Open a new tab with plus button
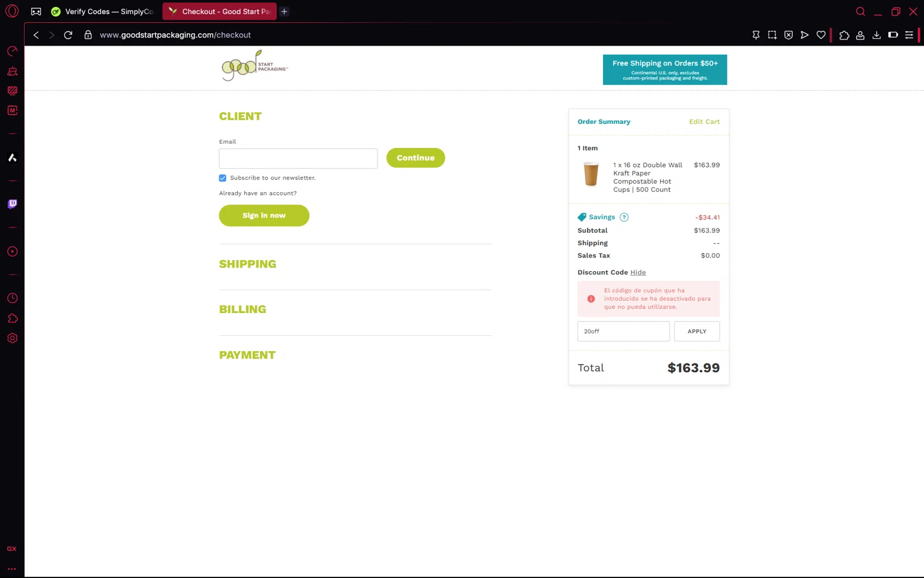 coord(284,11)
